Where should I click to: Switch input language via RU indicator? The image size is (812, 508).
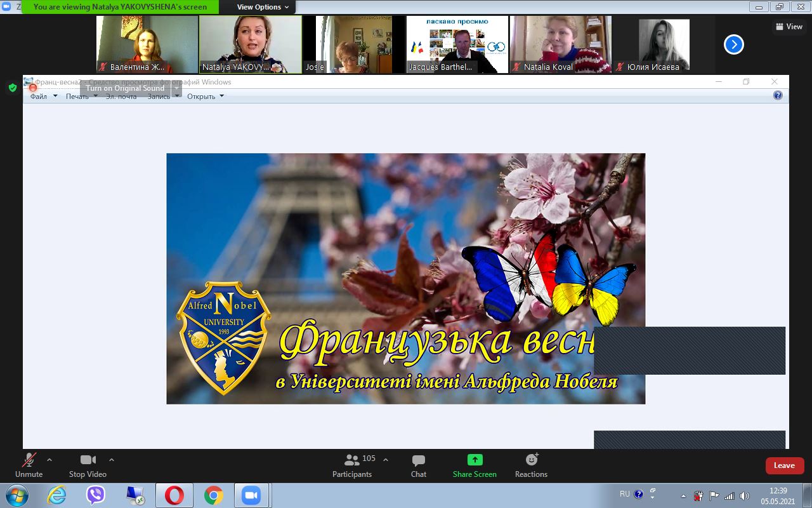click(625, 493)
